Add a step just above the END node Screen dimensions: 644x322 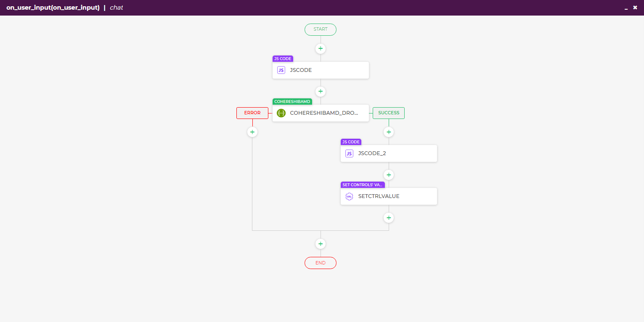[321, 244]
